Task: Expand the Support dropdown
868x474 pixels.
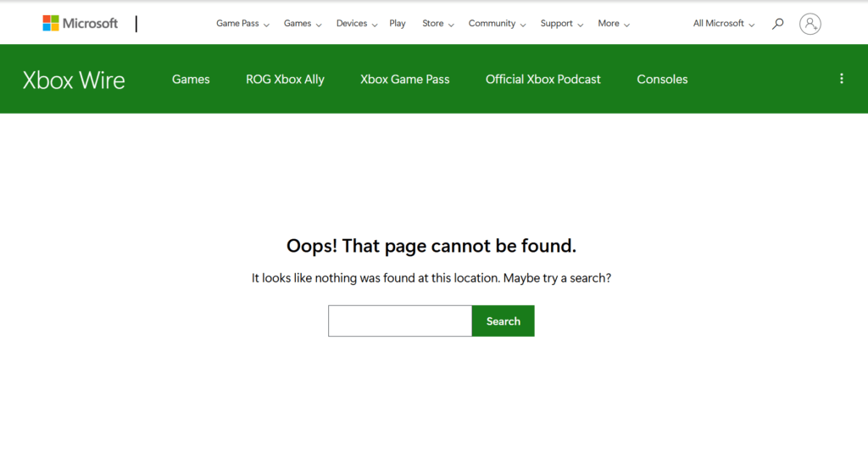Action: pyautogui.click(x=561, y=24)
